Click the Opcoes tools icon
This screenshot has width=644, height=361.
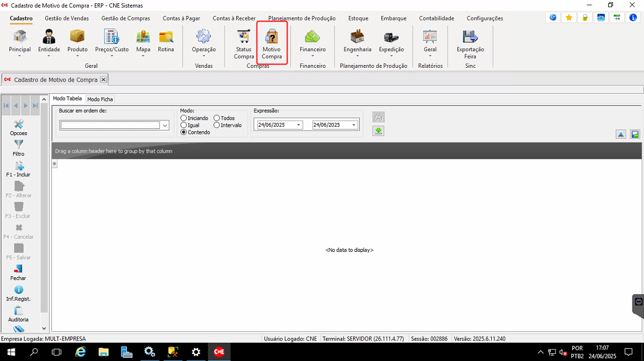pyautogui.click(x=18, y=127)
